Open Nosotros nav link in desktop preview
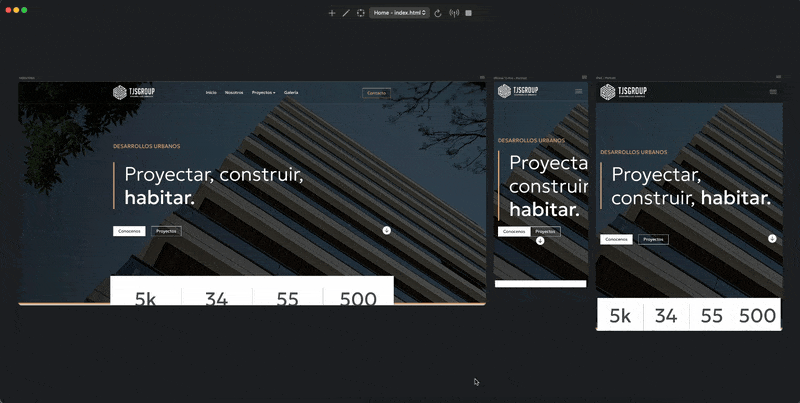The image size is (800, 403). click(x=234, y=92)
